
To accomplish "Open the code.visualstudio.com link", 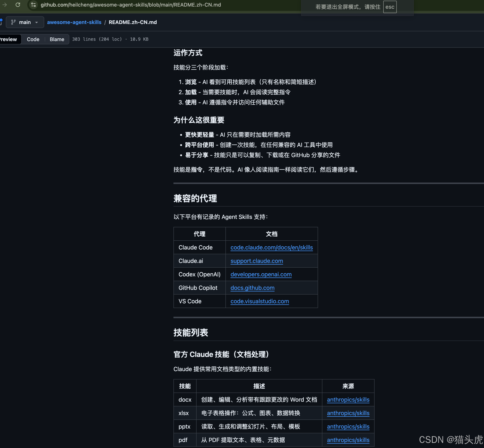I will click(x=260, y=301).
